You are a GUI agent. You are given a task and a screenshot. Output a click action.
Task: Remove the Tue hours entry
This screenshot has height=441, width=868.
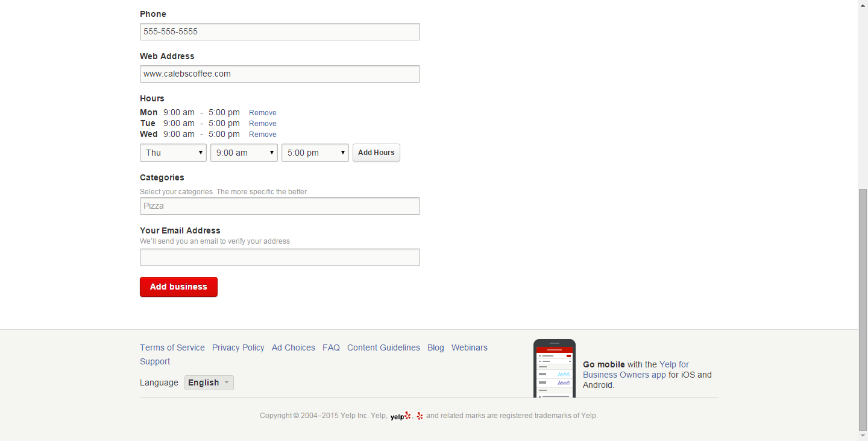pyautogui.click(x=262, y=124)
